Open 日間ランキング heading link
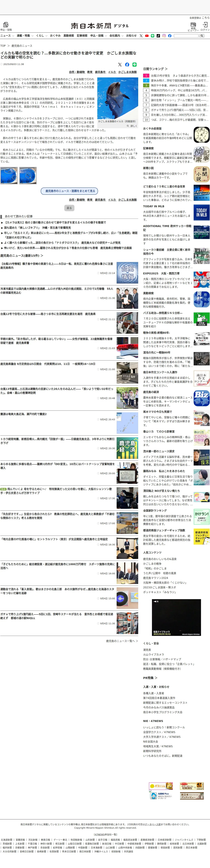Image resolution: width=210 pixels, height=868 pixels. tap(155, 69)
